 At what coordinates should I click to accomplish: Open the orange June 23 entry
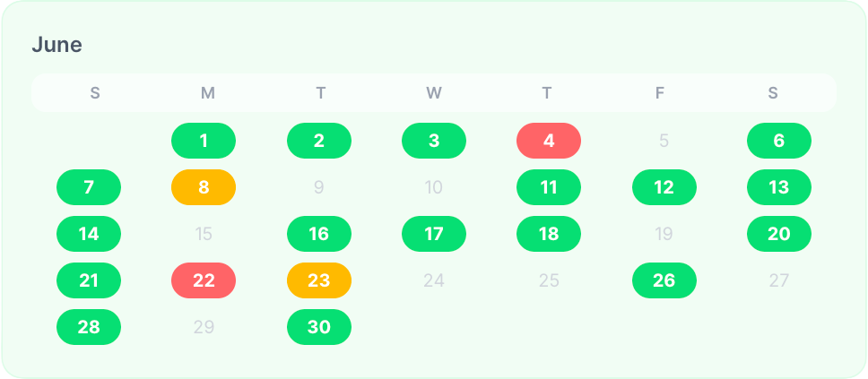tap(319, 280)
